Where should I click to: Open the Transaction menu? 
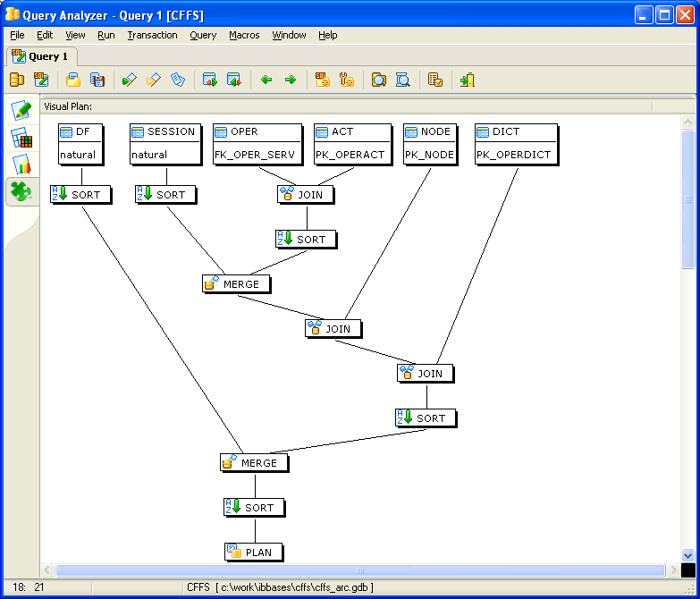click(x=152, y=35)
